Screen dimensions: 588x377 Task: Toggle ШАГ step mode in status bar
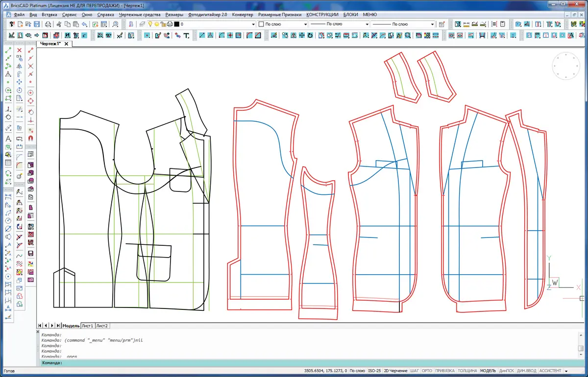tap(415, 371)
